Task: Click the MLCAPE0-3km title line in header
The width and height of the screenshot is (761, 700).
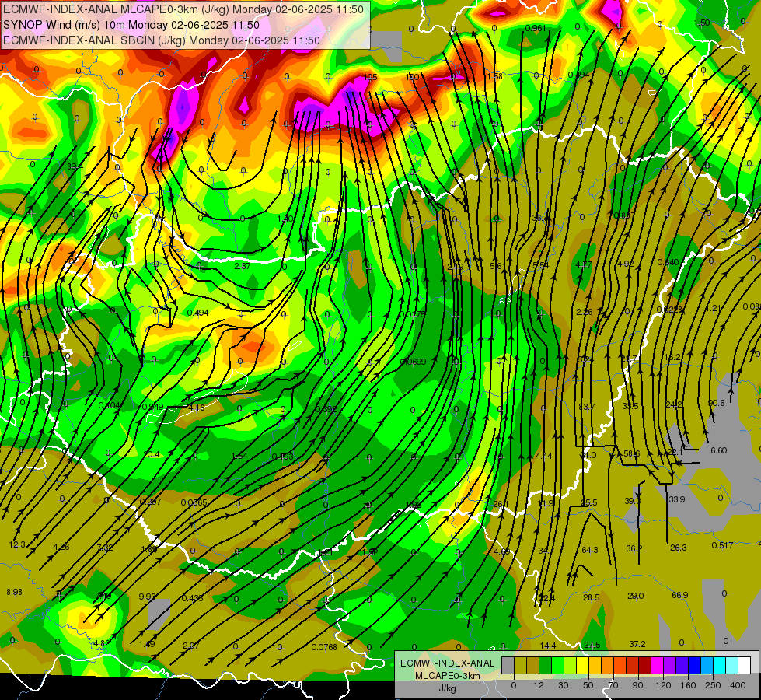Action: 183,9
